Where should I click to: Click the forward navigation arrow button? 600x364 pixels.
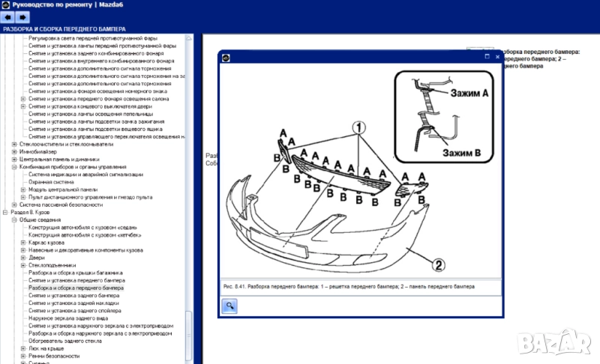[22, 17]
